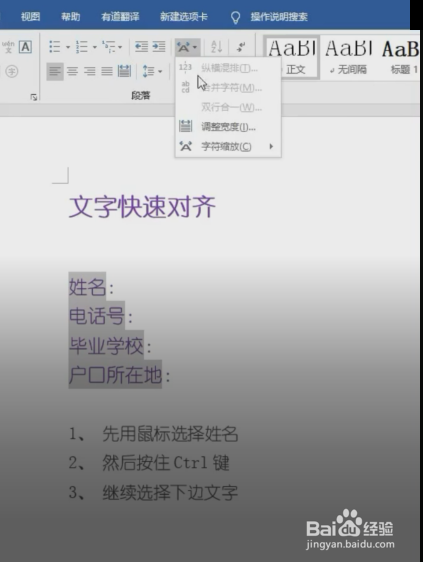The width and height of the screenshot is (423, 562).
Task: Open the bullet list dropdown arrow
Action: 68,47
